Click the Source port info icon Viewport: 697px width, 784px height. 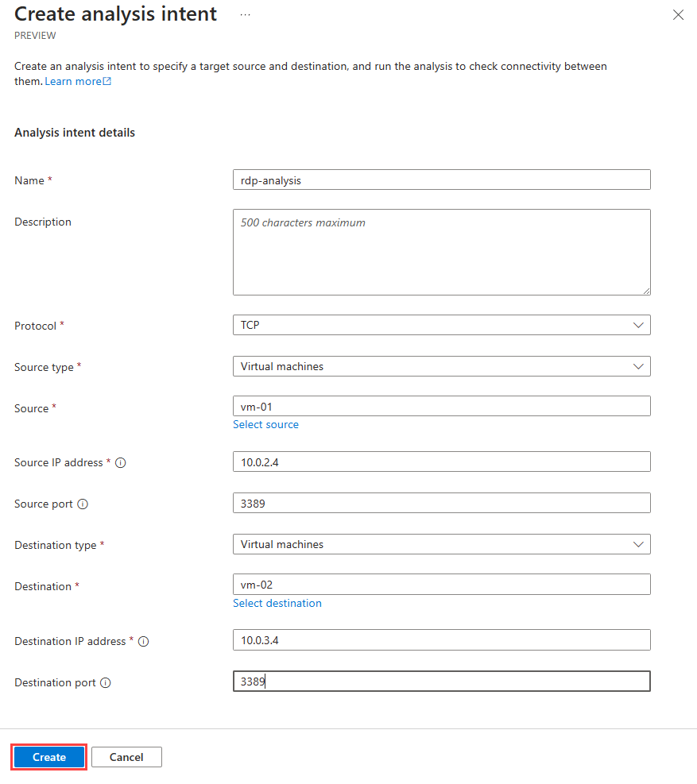[x=83, y=504]
